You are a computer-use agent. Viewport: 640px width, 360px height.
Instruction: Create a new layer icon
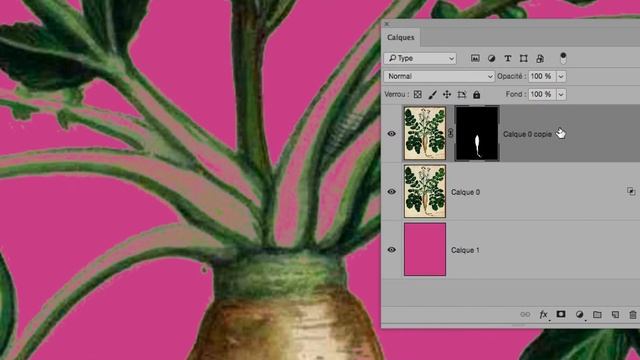[615, 314]
